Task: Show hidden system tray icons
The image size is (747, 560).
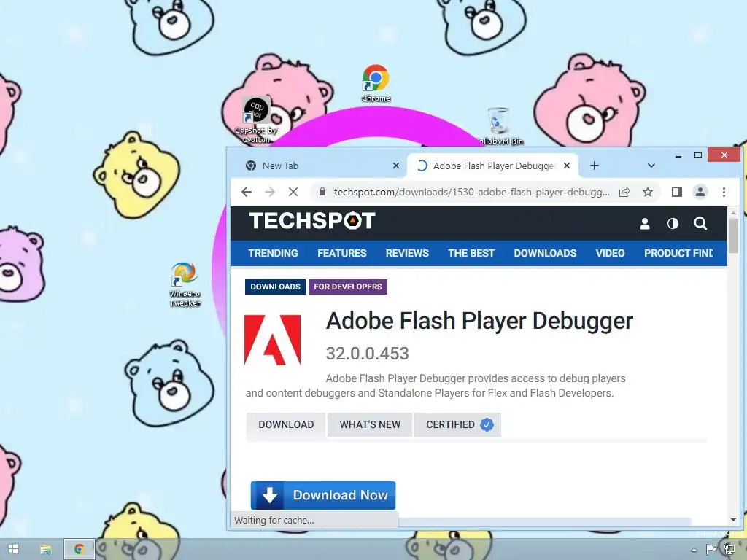Action: pos(694,550)
